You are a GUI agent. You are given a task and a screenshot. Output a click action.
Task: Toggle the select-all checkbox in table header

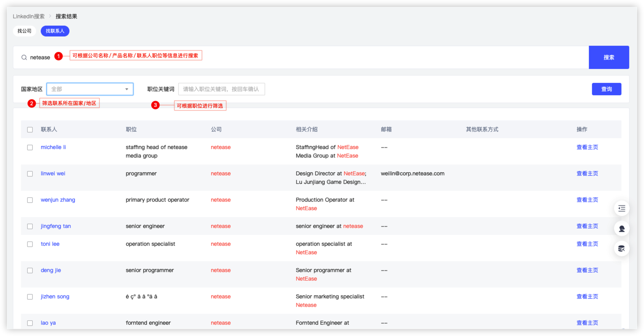[x=30, y=130]
